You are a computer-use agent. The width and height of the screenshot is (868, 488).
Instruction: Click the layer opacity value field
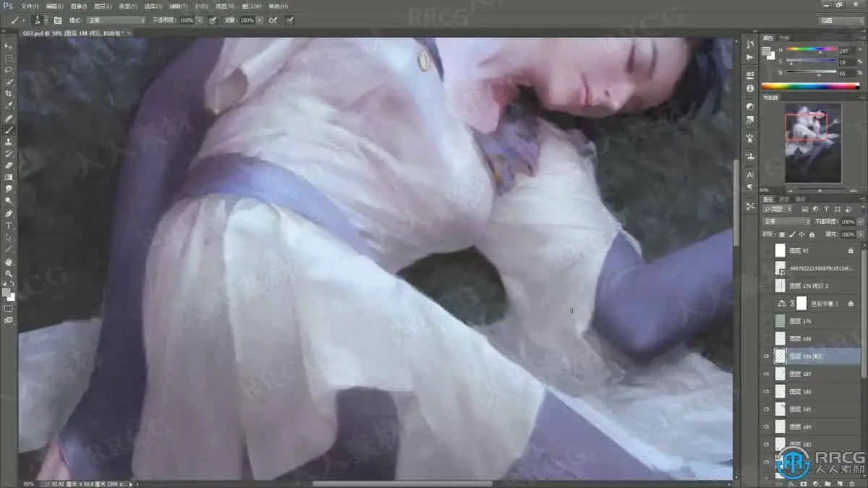(x=848, y=222)
